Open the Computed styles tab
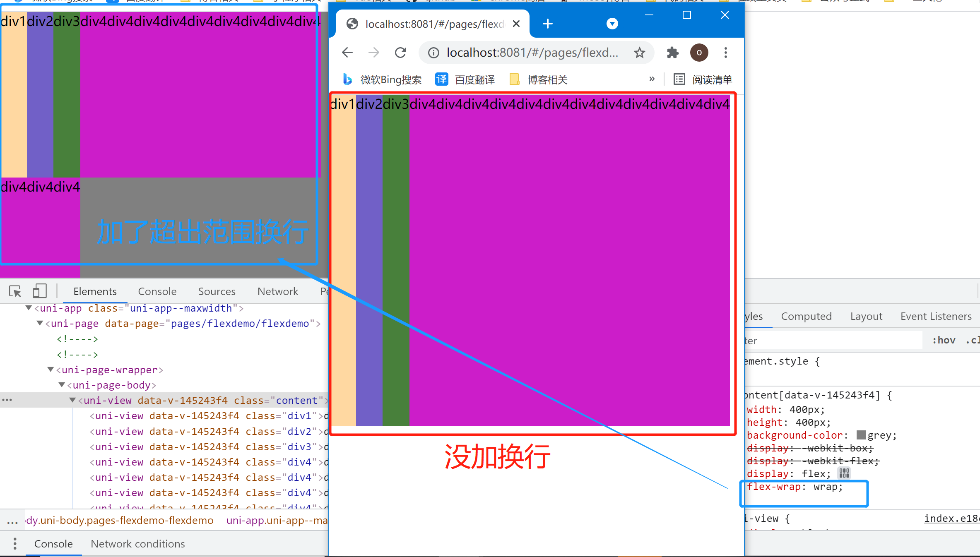 point(806,316)
